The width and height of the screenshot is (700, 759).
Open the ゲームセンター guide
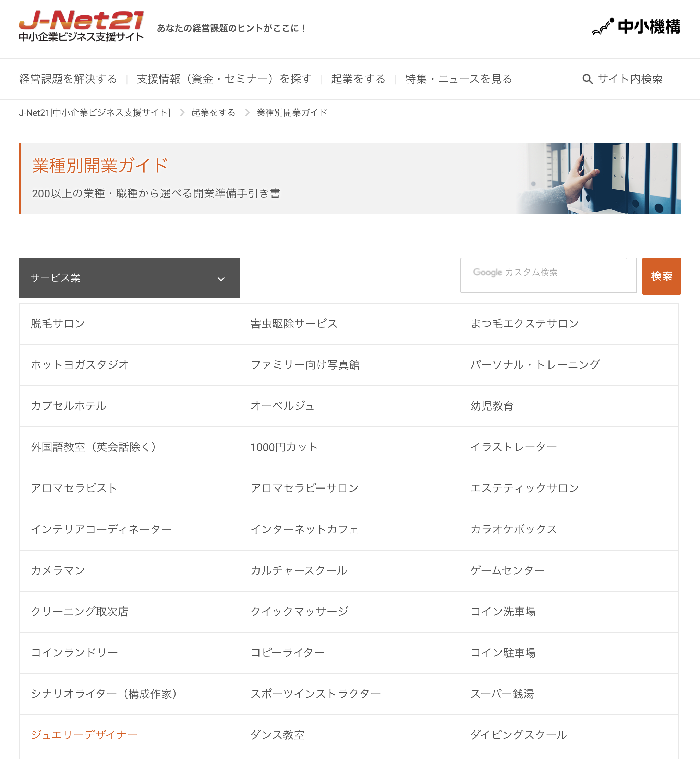569,571
